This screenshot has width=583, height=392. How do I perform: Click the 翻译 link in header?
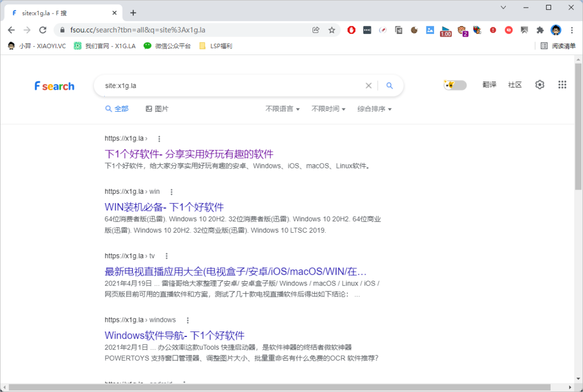489,85
